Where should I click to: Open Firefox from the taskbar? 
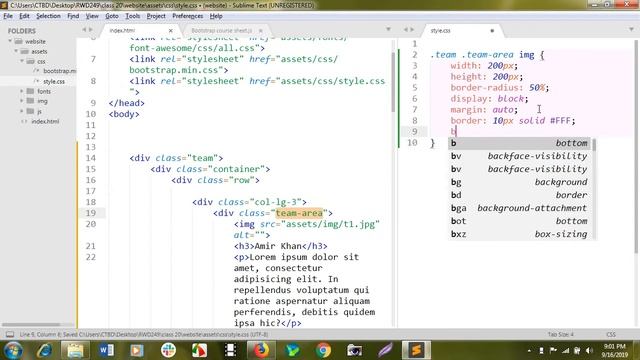point(261,350)
